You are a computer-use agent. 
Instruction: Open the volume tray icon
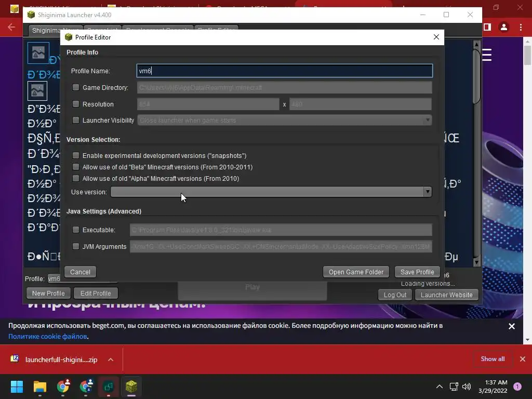[467, 386]
